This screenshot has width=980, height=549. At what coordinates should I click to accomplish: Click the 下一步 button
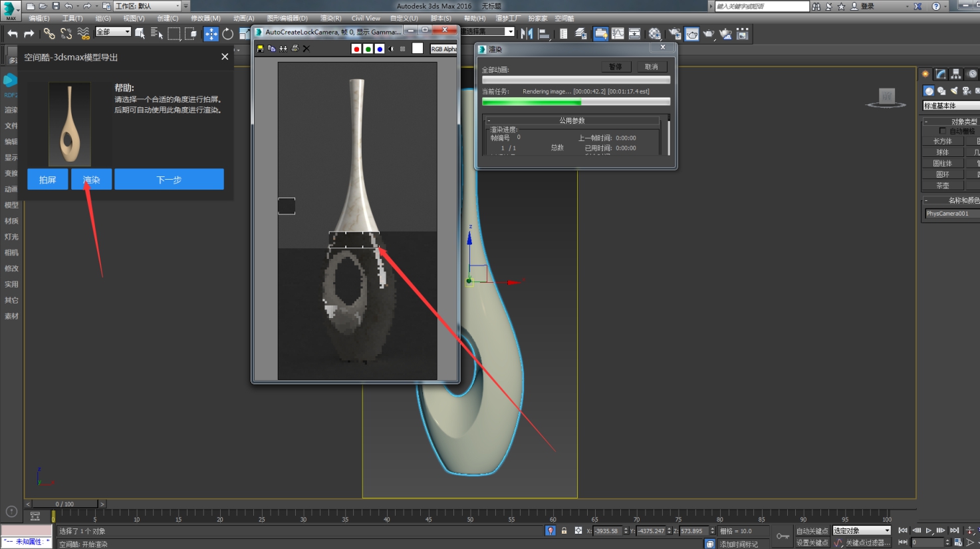coord(169,180)
